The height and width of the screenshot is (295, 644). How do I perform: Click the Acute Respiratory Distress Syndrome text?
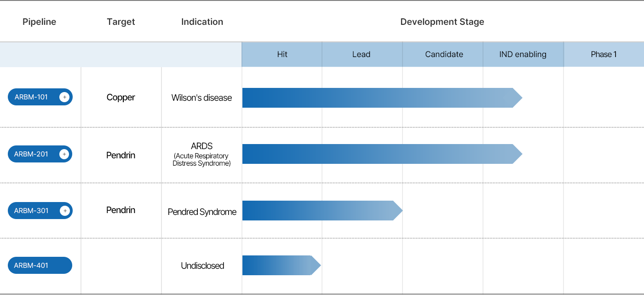201,160
